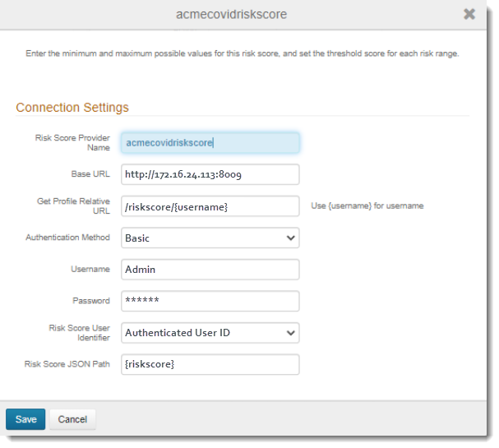Click the "Password" field label
The width and height of the screenshot is (499, 448).
coord(90,301)
